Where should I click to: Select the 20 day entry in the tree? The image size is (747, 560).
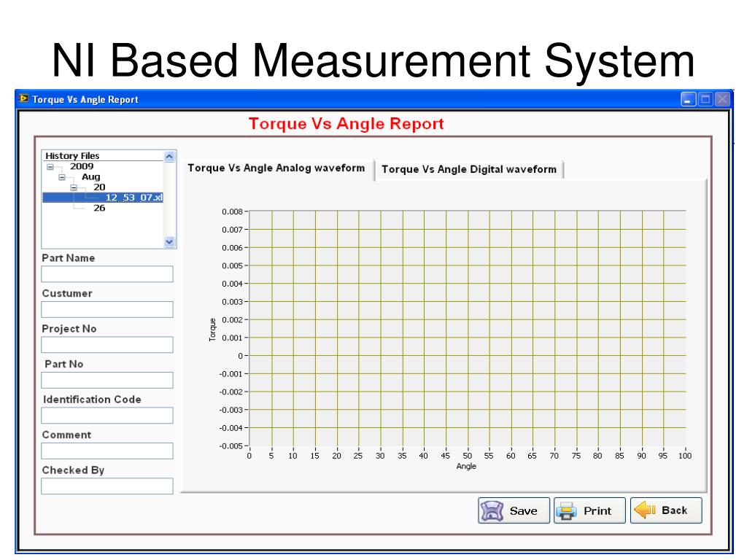point(99,187)
